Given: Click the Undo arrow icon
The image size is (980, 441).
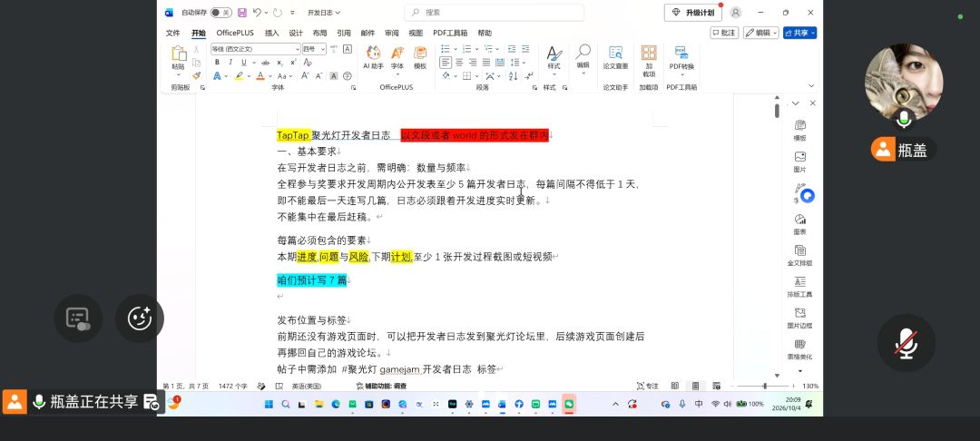Looking at the screenshot, I should point(257,13).
